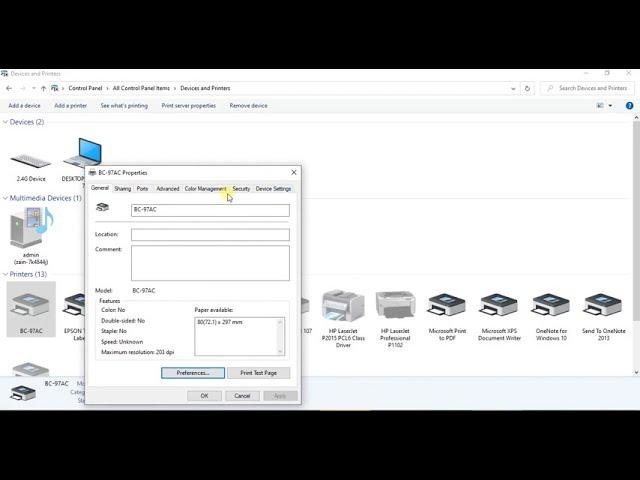Refresh the Devices and Printers view

coord(527,88)
